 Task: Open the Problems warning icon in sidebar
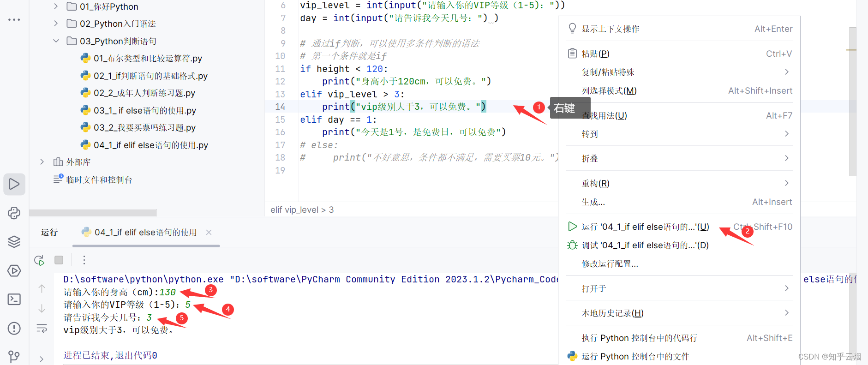pos(14,328)
